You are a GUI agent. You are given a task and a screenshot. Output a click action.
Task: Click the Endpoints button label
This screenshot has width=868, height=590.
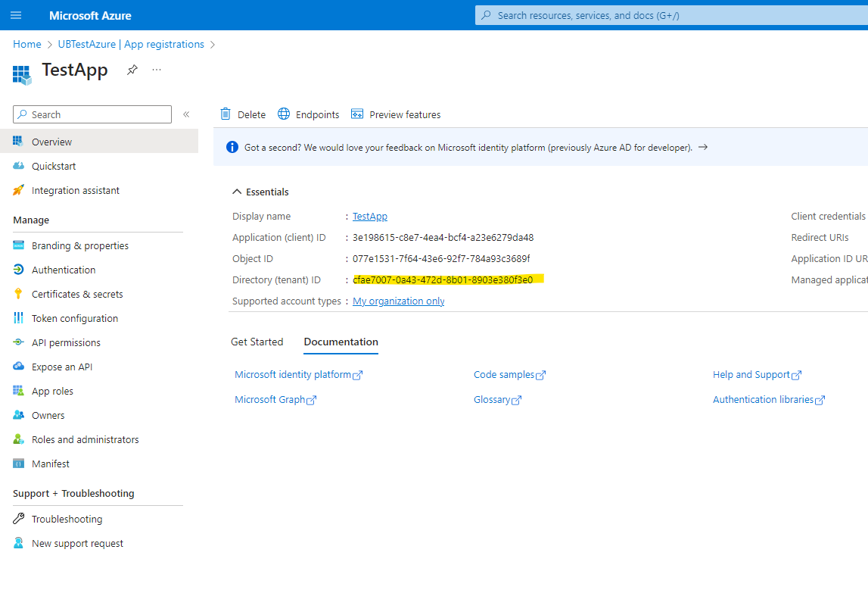point(317,114)
